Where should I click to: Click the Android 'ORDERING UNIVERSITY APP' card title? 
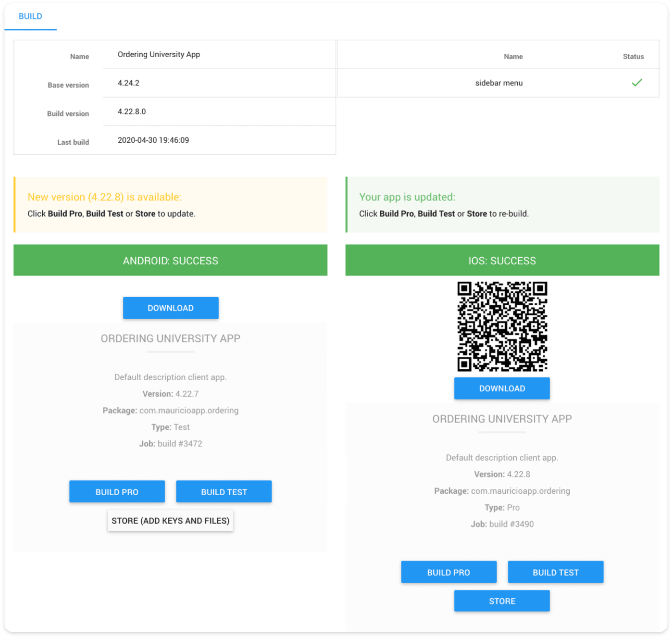click(171, 338)
